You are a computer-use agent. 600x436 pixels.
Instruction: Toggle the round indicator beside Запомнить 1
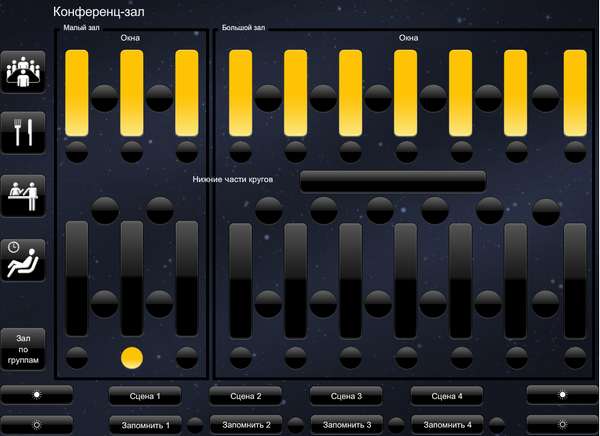tap(195, 426)
